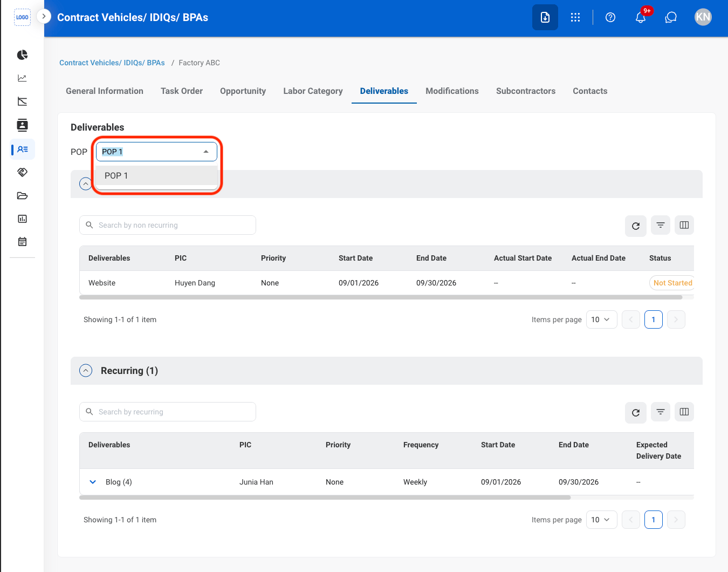Viewport: 728px width, 572px height.
Task: Click the help question mark icon
Action: pyautogui.click(x=610, y=17)
